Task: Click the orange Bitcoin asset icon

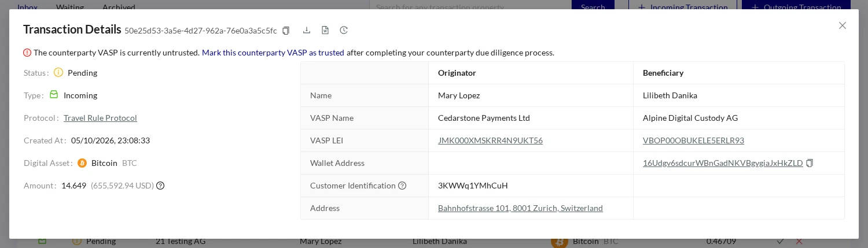Action: (x=82, y=163)
